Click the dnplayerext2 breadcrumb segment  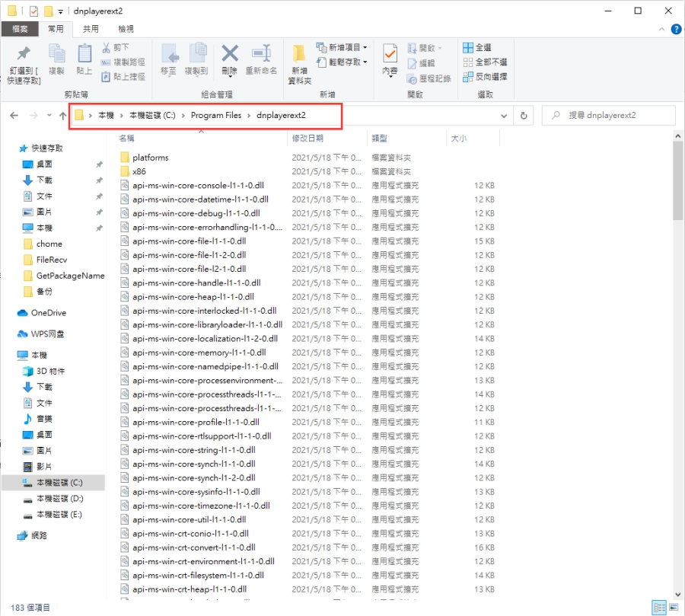click(x=281, y=116)
